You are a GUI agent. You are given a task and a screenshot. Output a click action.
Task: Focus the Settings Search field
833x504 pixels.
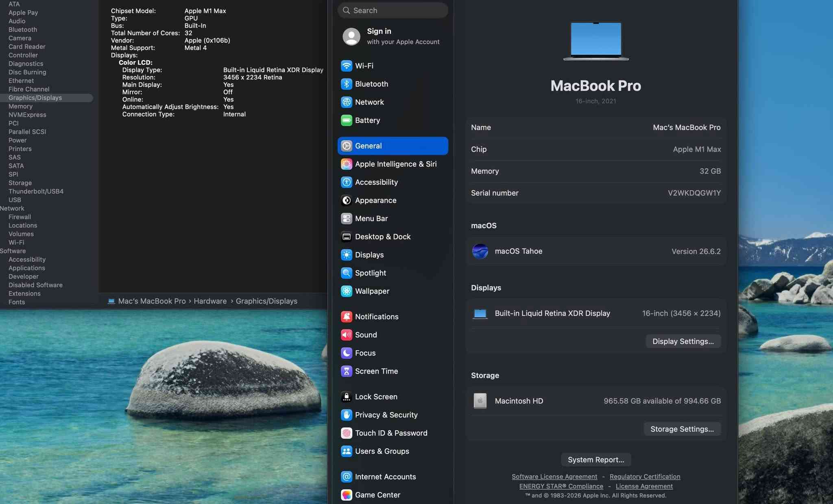tap(393, 10)
